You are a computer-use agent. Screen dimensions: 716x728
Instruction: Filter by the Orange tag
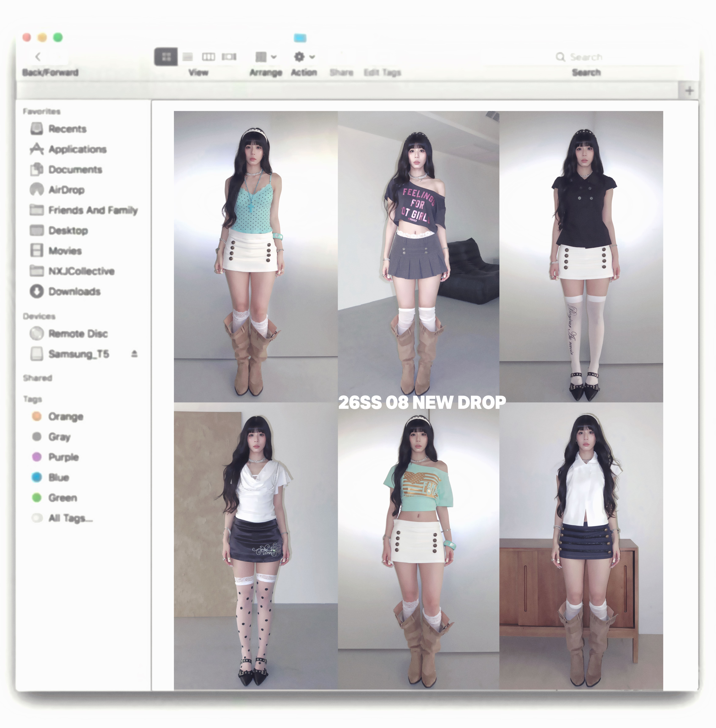66,417
